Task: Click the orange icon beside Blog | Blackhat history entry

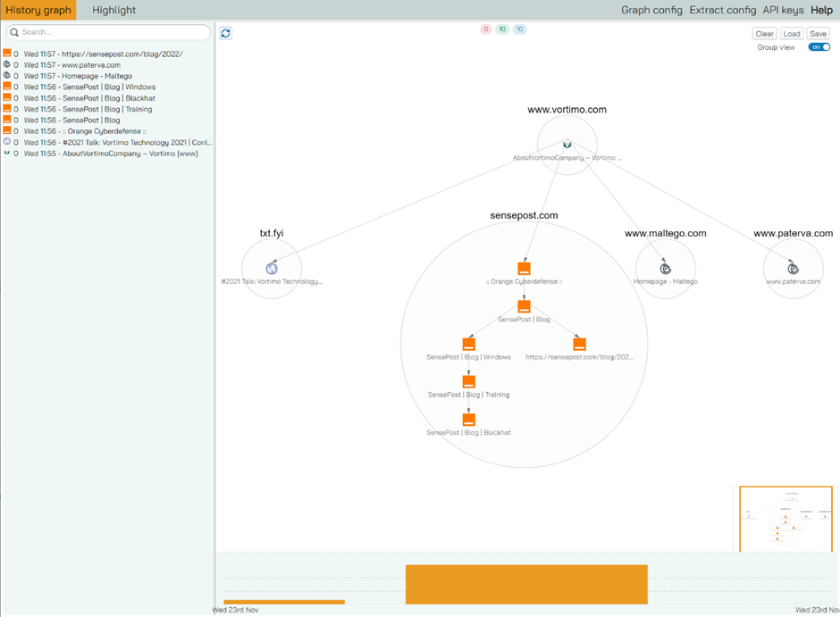Action: [7, 97]
